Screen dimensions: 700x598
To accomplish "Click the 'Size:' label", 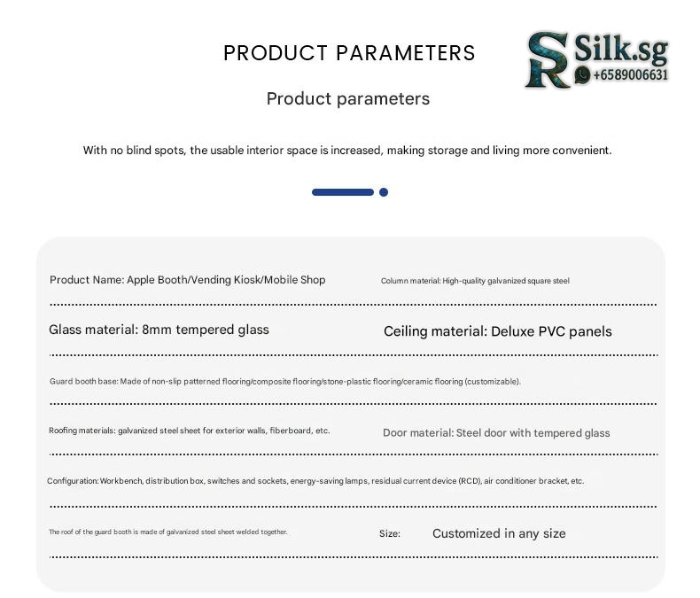I will (x=390, y=534).
